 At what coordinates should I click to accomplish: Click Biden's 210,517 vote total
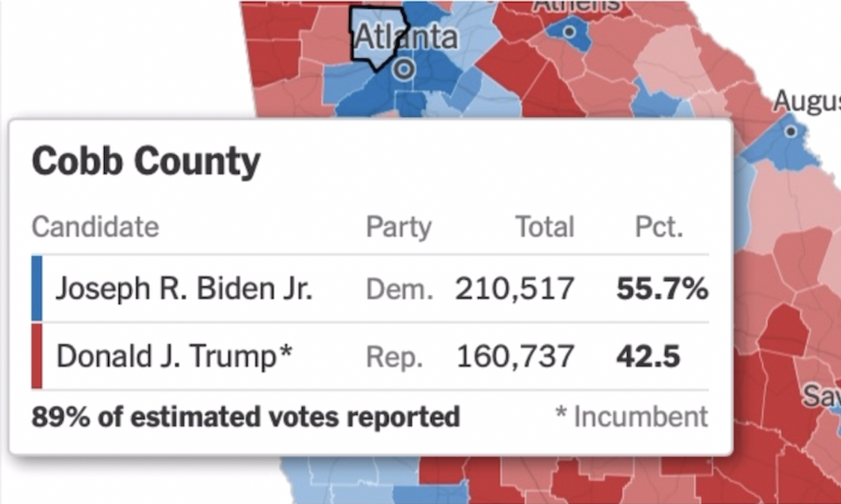click(x=515, y=289)
